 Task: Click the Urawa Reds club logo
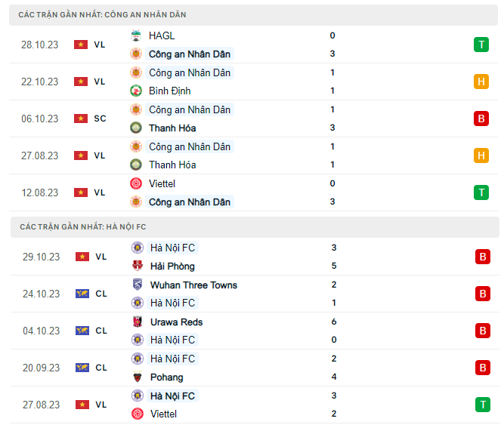point(138,322)
